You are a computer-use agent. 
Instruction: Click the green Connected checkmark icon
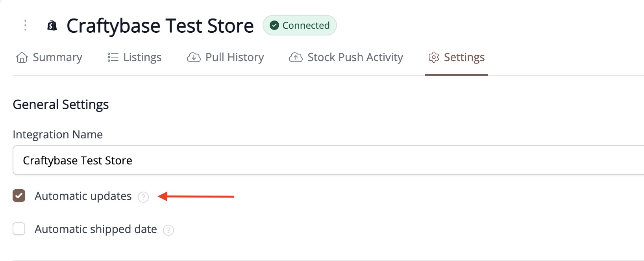pyautogui.click(x=274, y=25)
